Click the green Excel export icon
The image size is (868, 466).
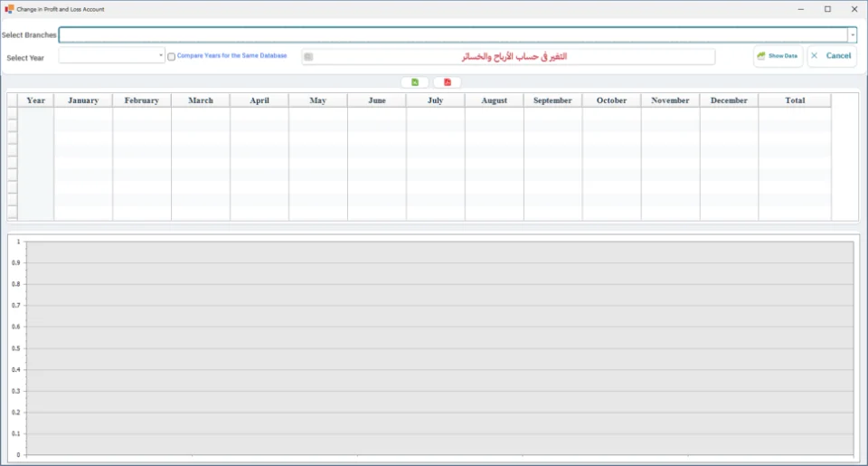(415, 82)
